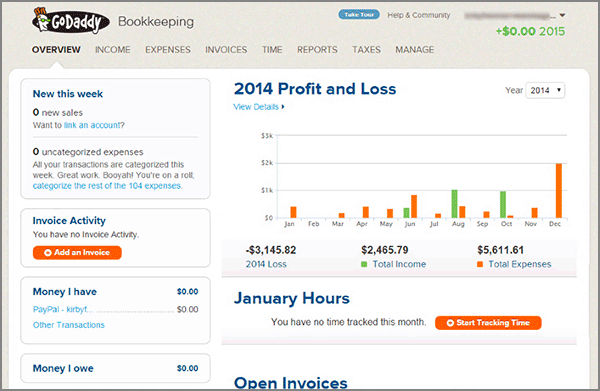Click the December expenses bar in chart
The width and height of the screenshot is (600, 391).
pos(559,191)
